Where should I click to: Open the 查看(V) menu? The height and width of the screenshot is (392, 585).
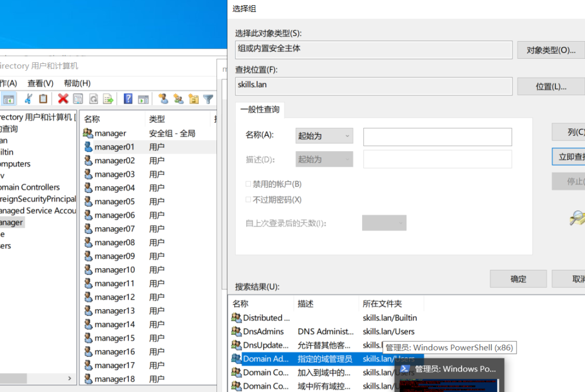point(41,83)
